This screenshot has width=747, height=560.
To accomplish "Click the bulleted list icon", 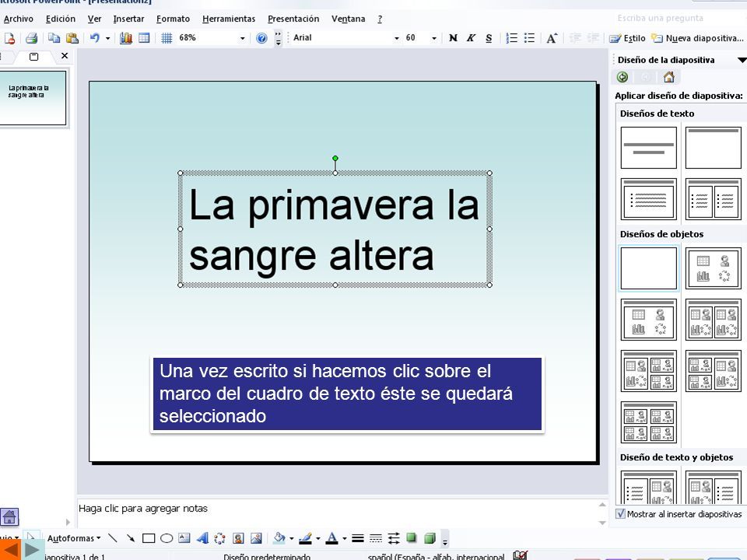I will (x=529, y=38).
